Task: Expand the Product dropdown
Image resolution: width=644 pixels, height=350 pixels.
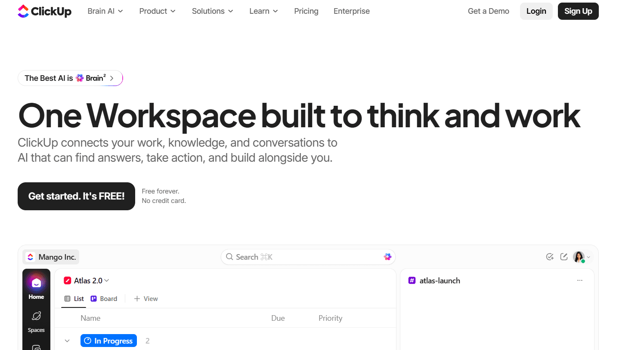Action: click(x=157, y=11)
